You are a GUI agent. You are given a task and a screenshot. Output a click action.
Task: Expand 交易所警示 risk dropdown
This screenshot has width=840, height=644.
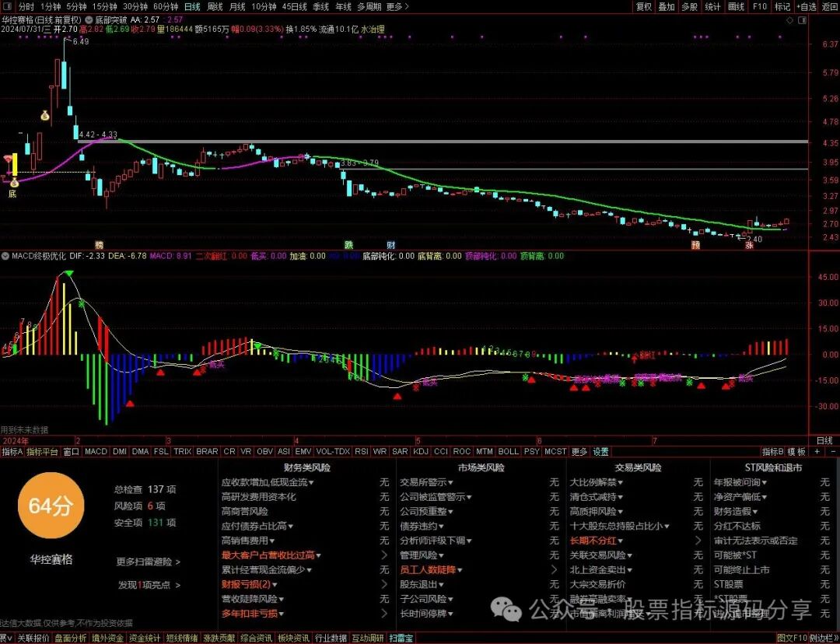(426, 483)
